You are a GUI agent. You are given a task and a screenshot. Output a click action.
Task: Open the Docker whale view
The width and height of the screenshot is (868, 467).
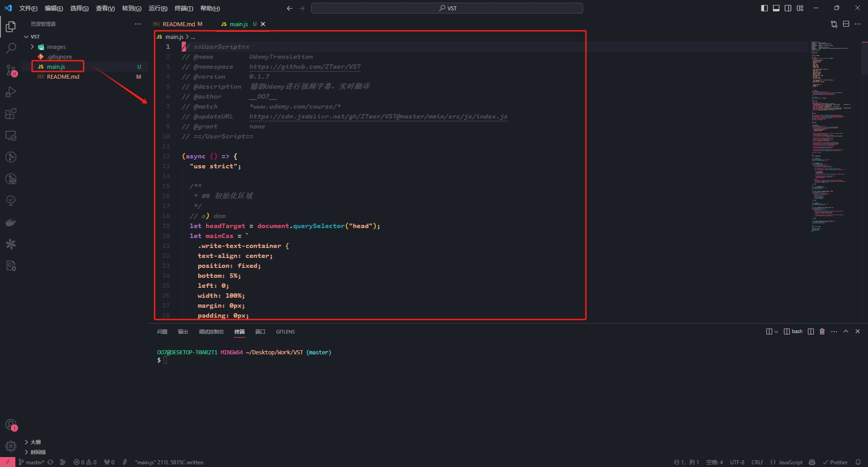11,223
